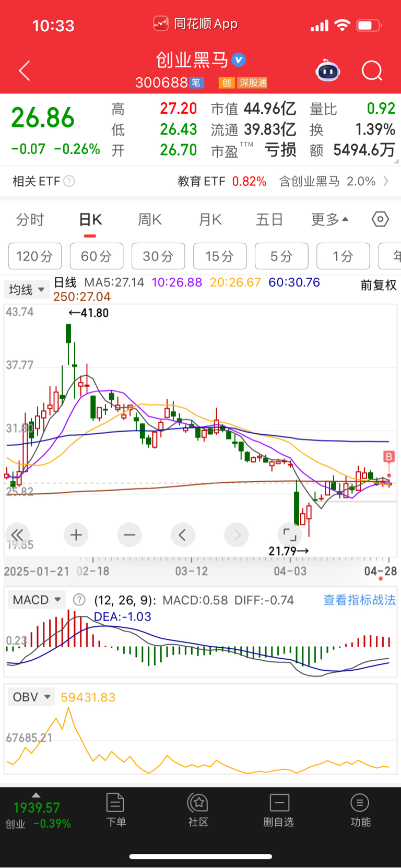Tap the DEA:-1.03 indicator value
The image size is (401, 868).
click(x=123, y=616)
